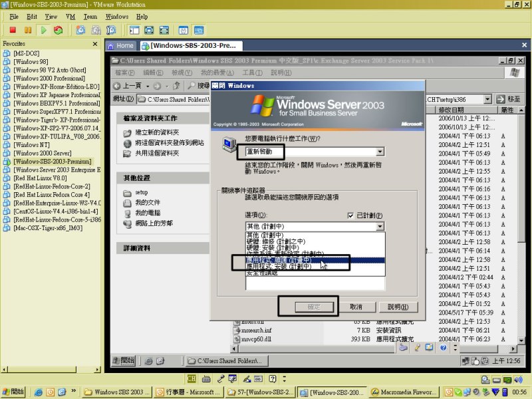Open the VMware Edit menu
The image size is (532, 399).
click(32, 17)
